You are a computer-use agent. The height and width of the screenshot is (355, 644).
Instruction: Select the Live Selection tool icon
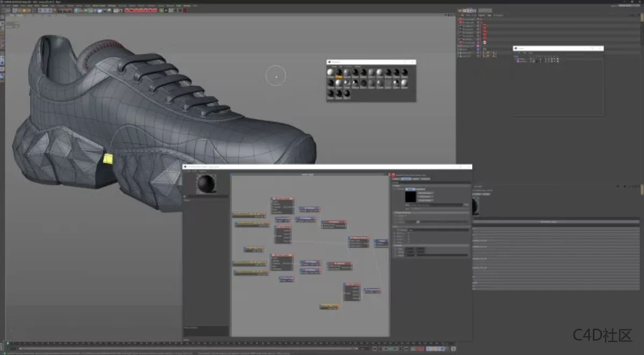pyautogui.click(x=14, y=10)
